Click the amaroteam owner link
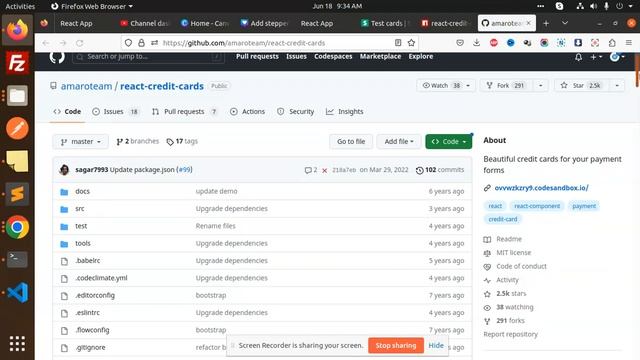Image resolution: width=640 pixels, height=360 pixels. [86, 86]
